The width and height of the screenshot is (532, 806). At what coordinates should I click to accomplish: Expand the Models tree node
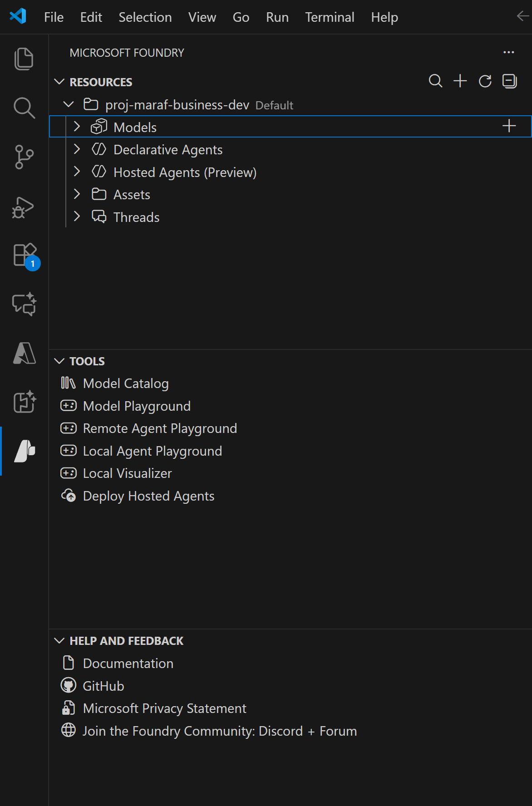coord(77,127)
